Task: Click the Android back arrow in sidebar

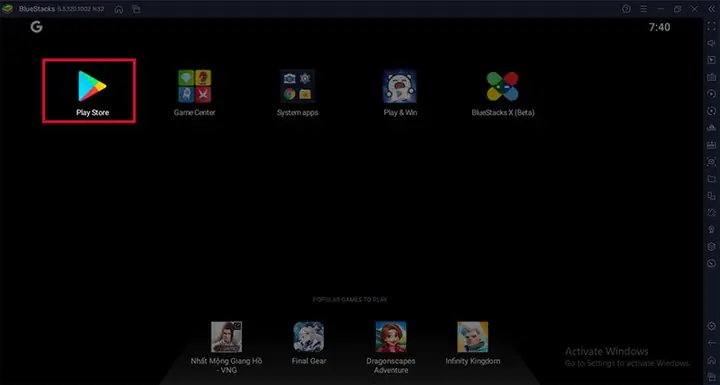Action: click(x=711, y=343)
